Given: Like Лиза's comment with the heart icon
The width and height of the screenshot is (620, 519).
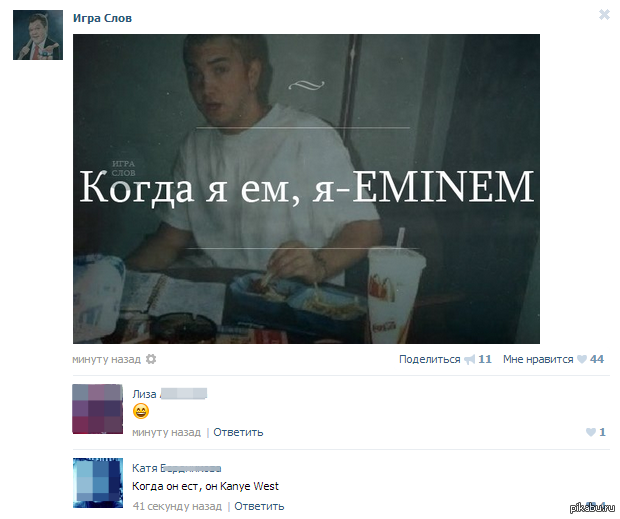Looking at the screenshot, I should pyautogui.click(x=591, y=432).
